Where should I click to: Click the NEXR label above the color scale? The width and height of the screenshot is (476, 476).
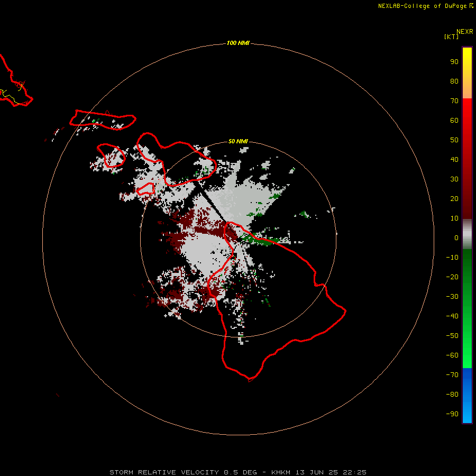[x=464, y=32]
